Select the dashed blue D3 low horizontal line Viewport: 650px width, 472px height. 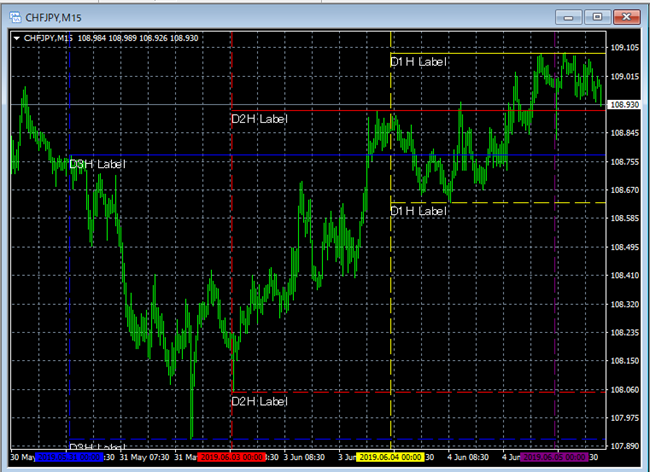(x=337, y=439)
